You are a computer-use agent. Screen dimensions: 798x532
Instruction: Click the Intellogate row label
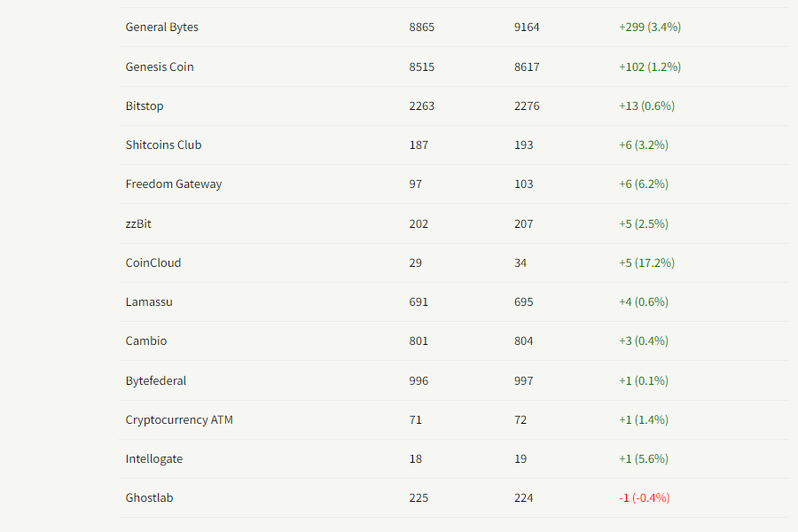(153, 458)
